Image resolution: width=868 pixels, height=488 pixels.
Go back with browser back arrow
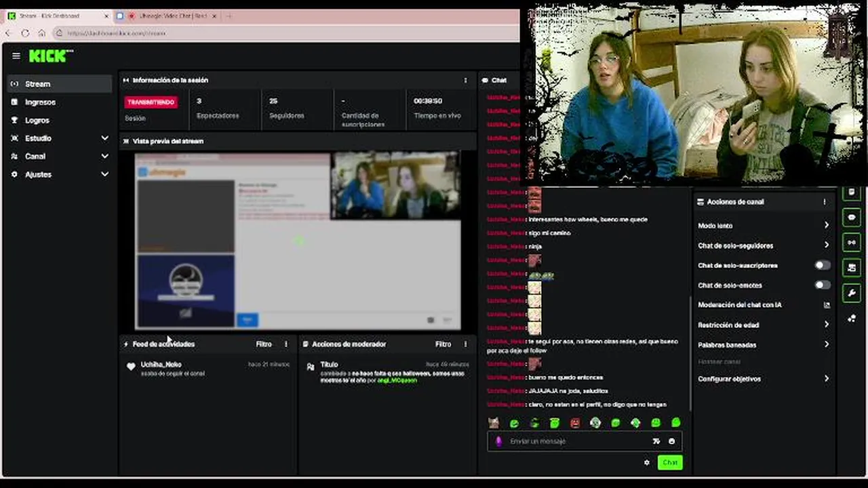tap(8, 33)
